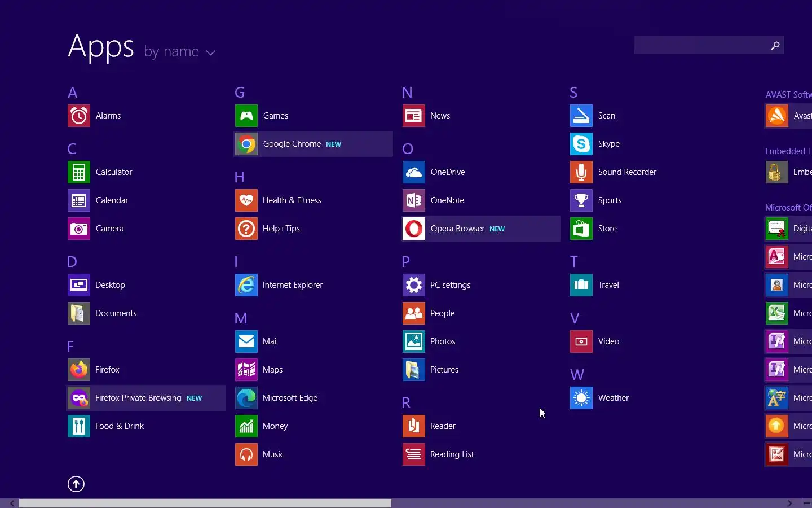This screenshot has width=812, height=508.
Task: Open the Sports app icon
Action: coord(581,200)
